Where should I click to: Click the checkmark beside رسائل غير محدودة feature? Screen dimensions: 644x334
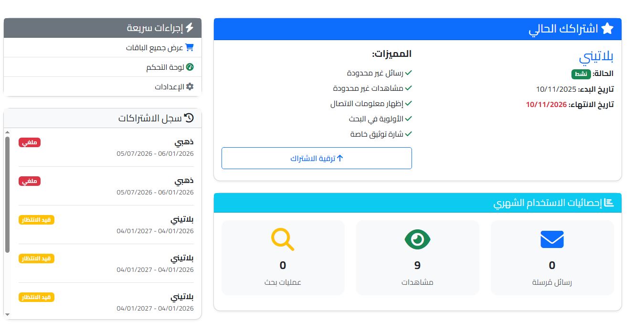(x=409, y=73)
